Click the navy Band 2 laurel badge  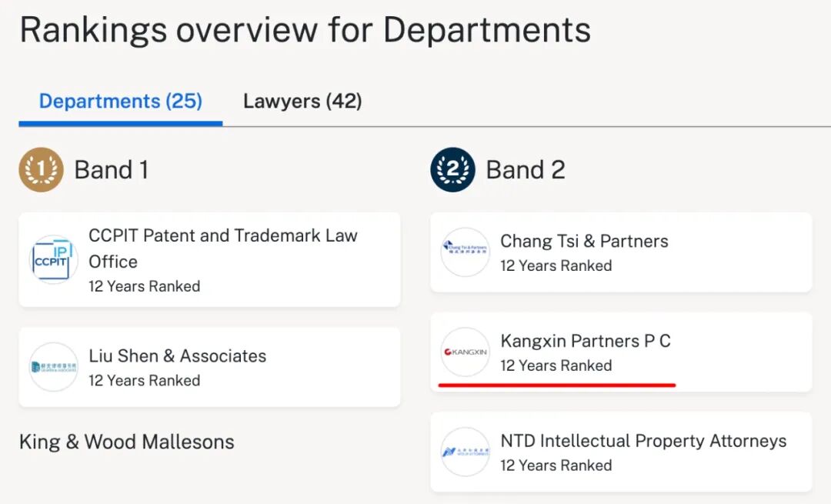[452, 169]
